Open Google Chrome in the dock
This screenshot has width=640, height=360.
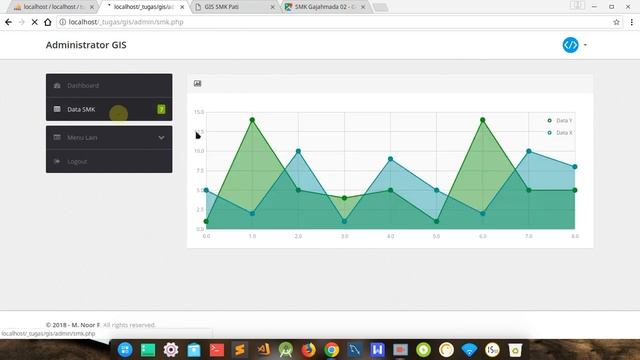331,350
